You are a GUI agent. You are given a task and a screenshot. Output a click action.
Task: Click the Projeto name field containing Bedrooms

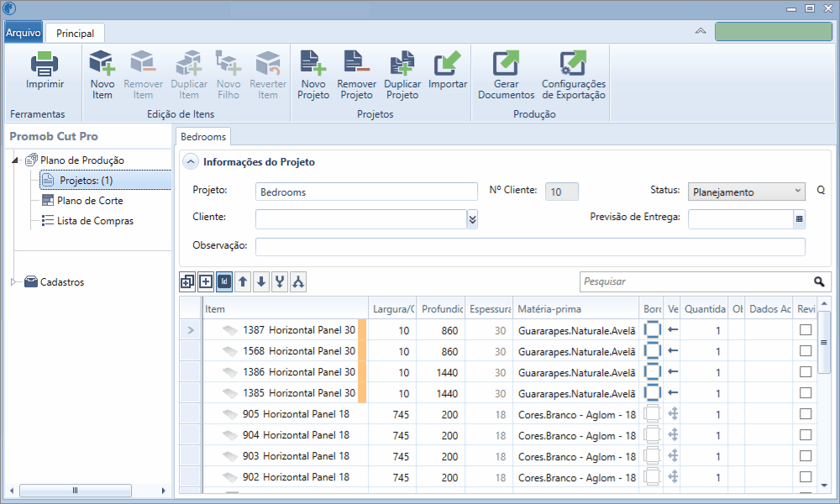click(366, 192)
